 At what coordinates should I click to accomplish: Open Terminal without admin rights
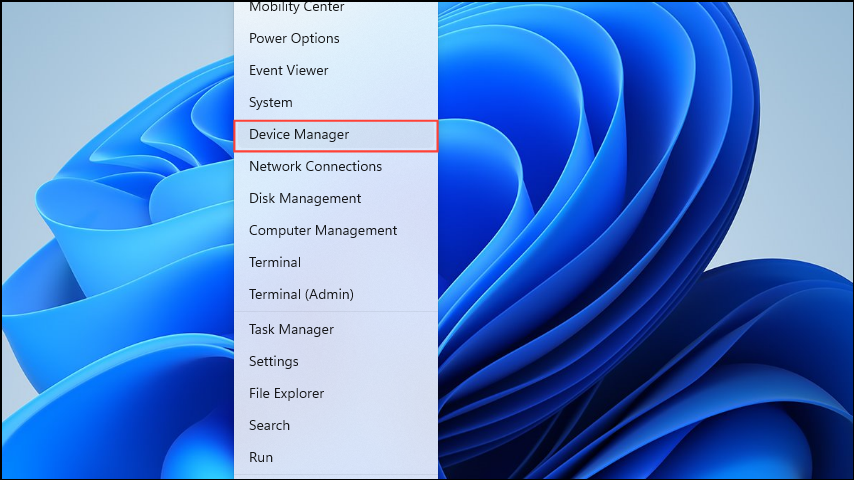275,262
